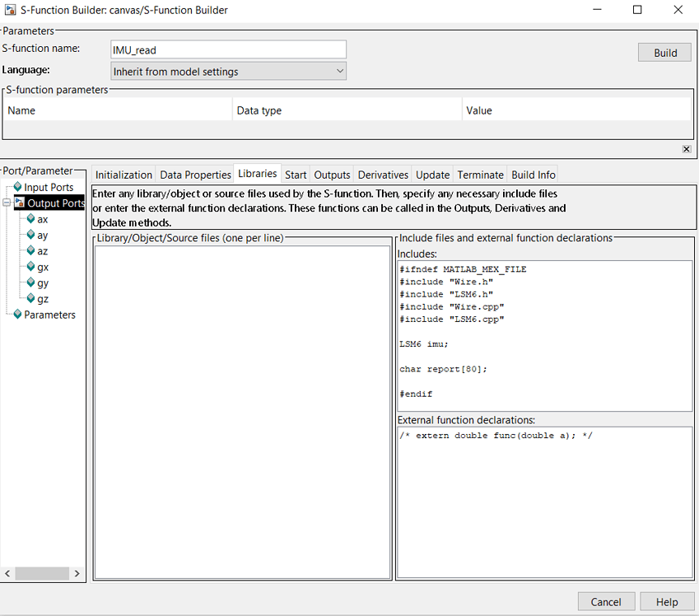Image resolution: width=699 pixels, height=616 pixels.
Task: Click the S-function name input field
Action: coord(228,49)
